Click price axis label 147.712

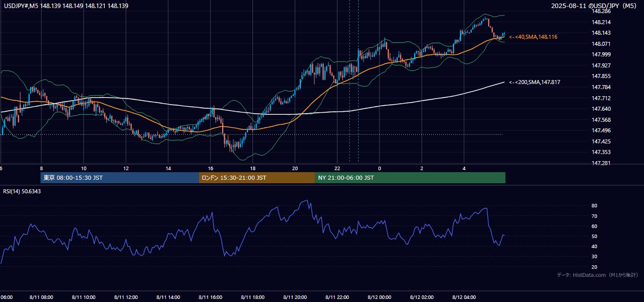tap(601, 98)
